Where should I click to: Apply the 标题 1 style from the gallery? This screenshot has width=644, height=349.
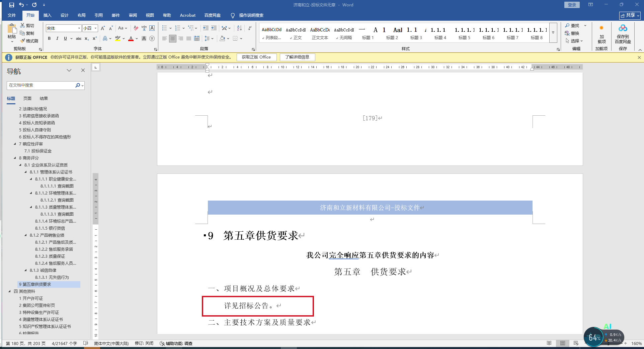click(368, 33)
